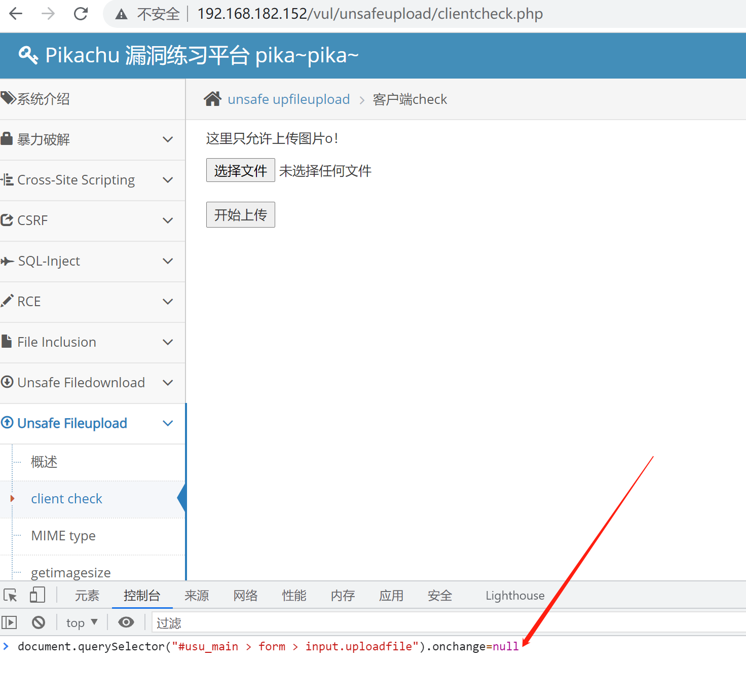Click the clear console icon
746x700 pixels.
tap(39, 622)
